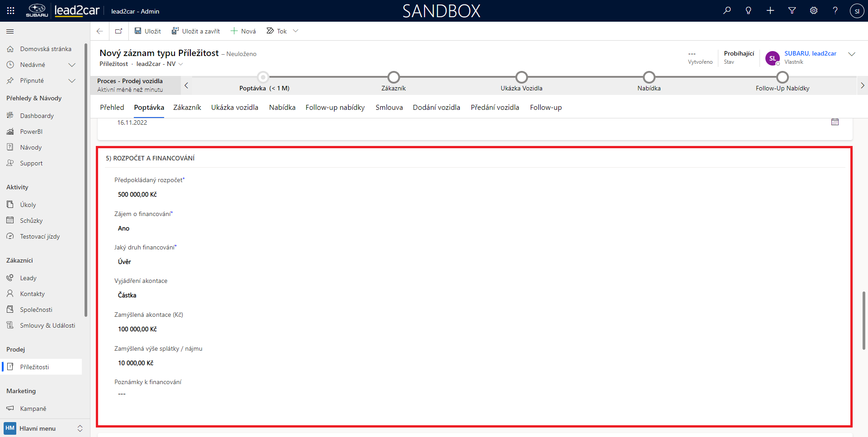Open the Smlouva tab
868x437 pixels.
pos(389,108)
